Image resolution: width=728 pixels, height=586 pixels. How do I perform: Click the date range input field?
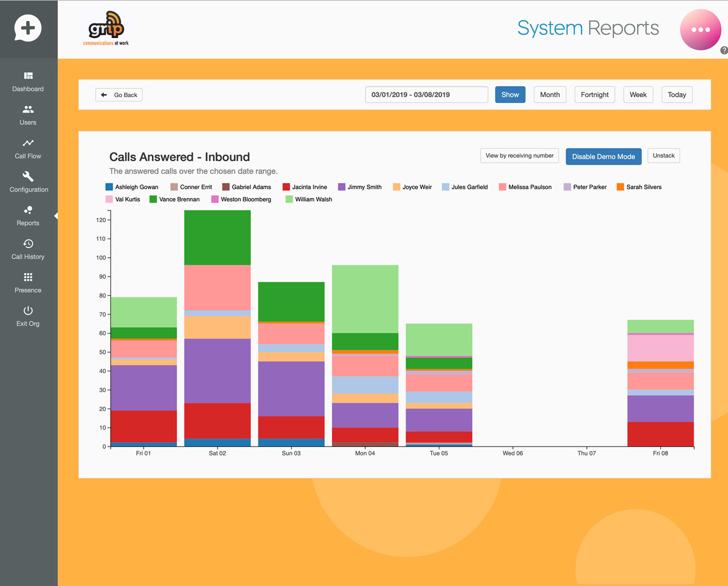pyautogui.click(x=426, y=95)
